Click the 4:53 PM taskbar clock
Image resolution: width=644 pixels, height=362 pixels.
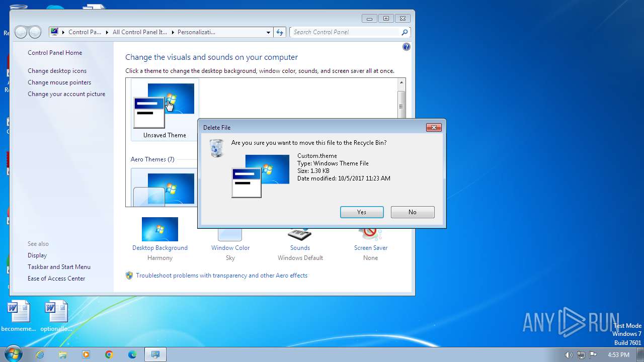pos(618,354)
